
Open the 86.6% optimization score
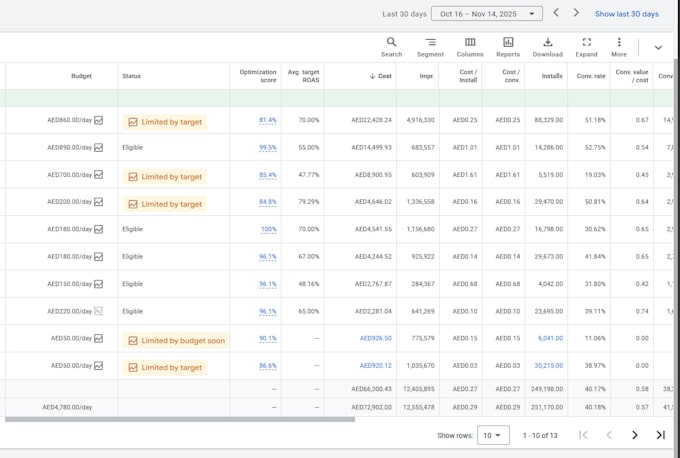coord(268,366)
